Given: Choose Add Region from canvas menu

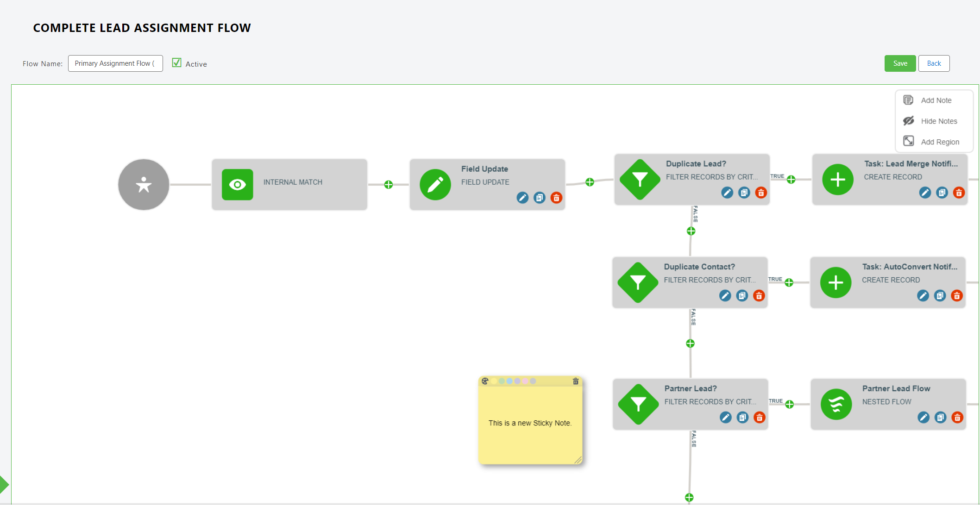Looking at the screenshot, I should pos(931,141).
